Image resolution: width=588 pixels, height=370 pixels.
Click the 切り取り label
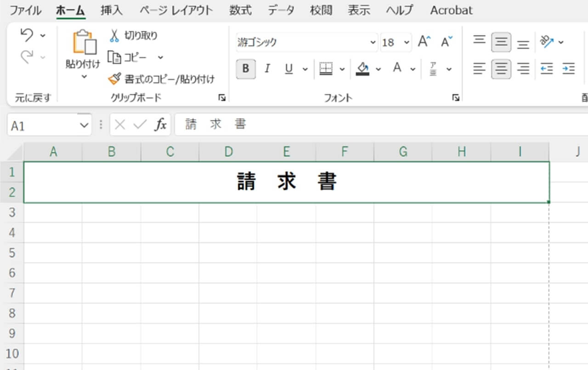tap(141, 35)
